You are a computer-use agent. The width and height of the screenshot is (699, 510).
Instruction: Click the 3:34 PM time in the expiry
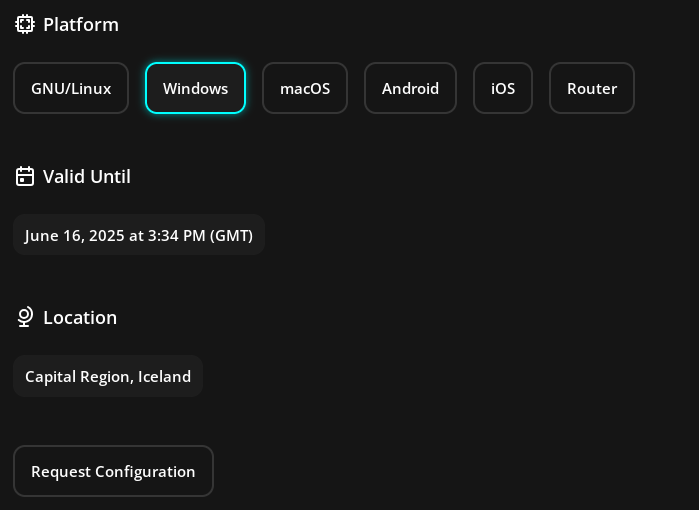(177, 235)
